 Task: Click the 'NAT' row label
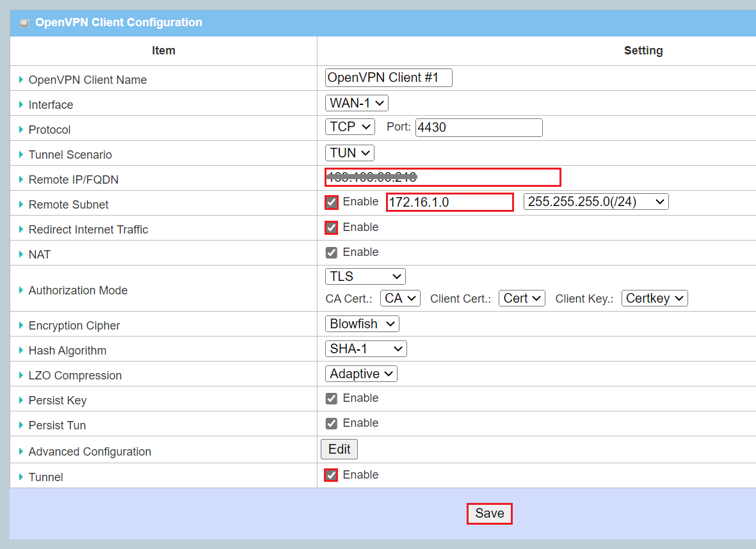40,255
